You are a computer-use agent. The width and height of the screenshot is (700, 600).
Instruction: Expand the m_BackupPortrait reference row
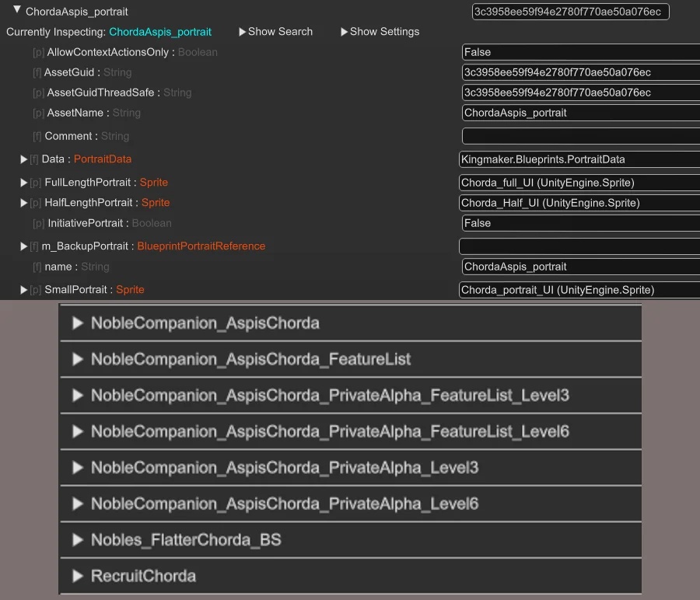(x=23, y=246)
